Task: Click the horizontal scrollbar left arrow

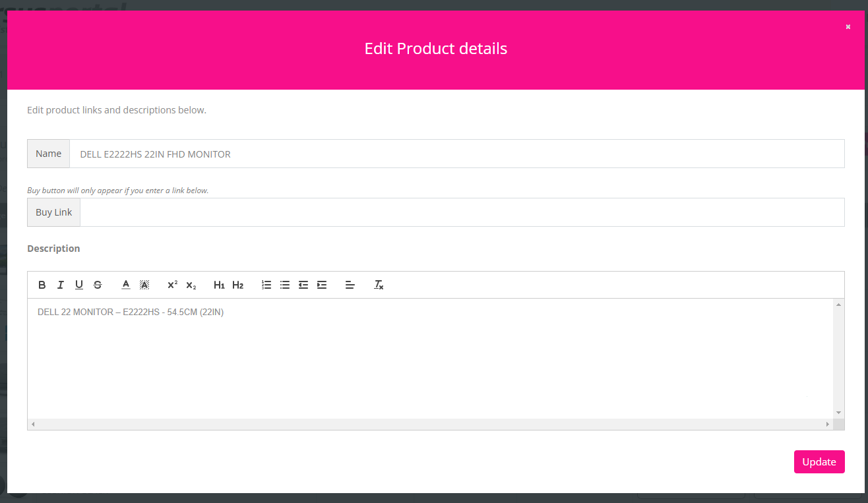Action: tap(33, 425)
